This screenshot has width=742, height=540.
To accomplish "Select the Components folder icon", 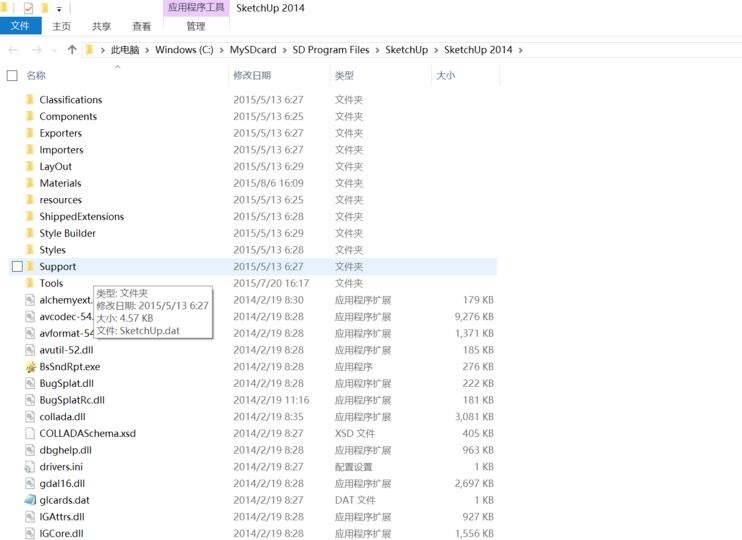I will coord(30,116).
